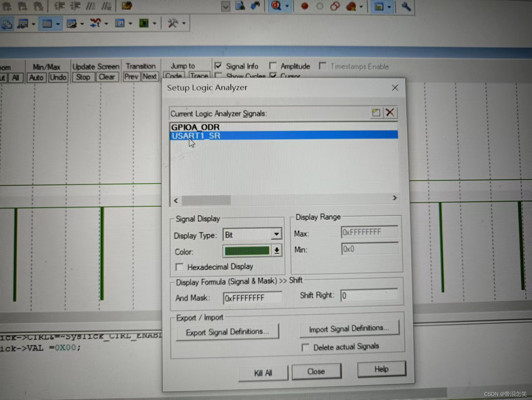
Task: Open the Watch Windows toolbar icon
Action: pyautogui.click(x=23, y=24)
